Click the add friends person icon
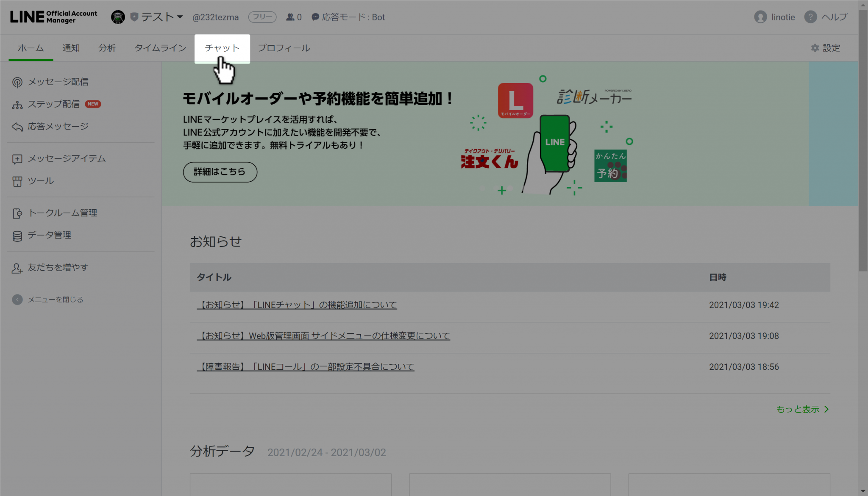Screen dimensions: 868x496 pos(17,268)
